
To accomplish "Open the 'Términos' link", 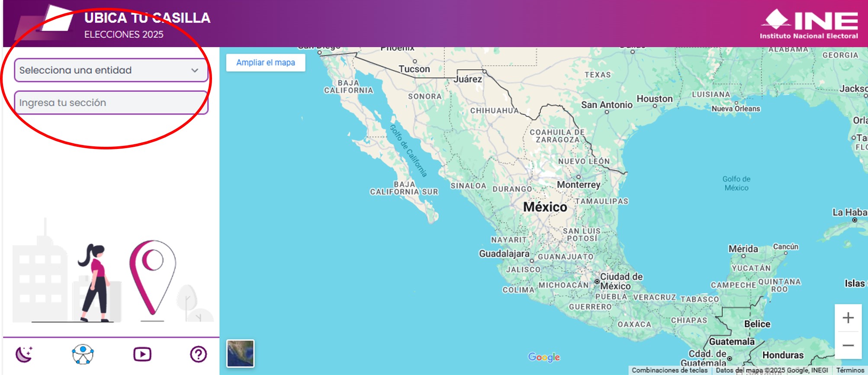I will pos(850,370).
